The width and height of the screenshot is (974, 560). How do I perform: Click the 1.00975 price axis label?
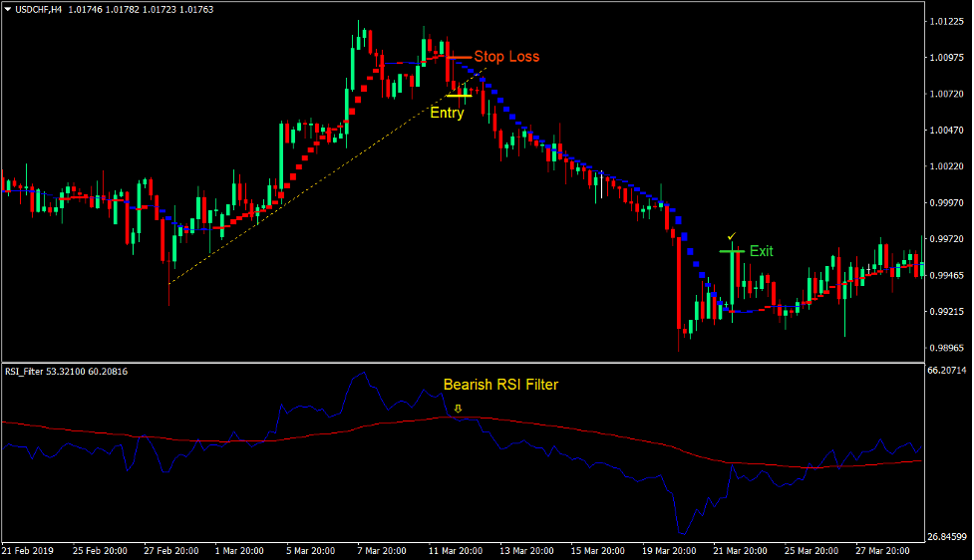(x=946, y=58)
